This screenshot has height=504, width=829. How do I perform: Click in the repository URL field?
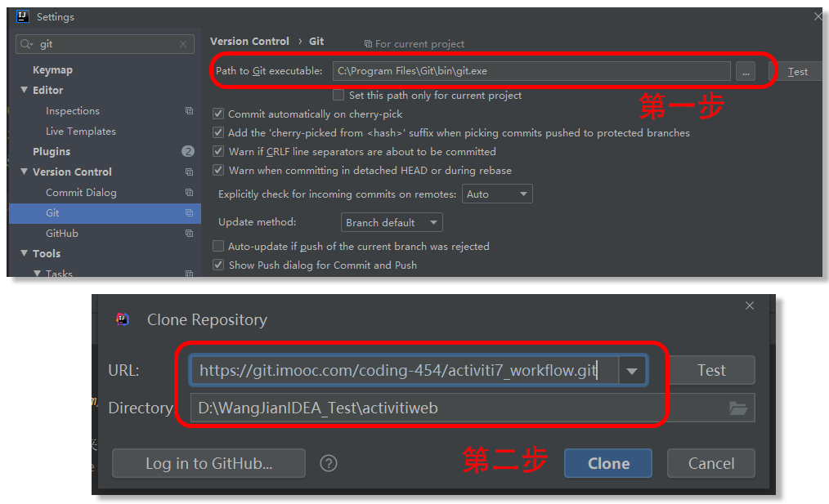[x=404, y=370]
